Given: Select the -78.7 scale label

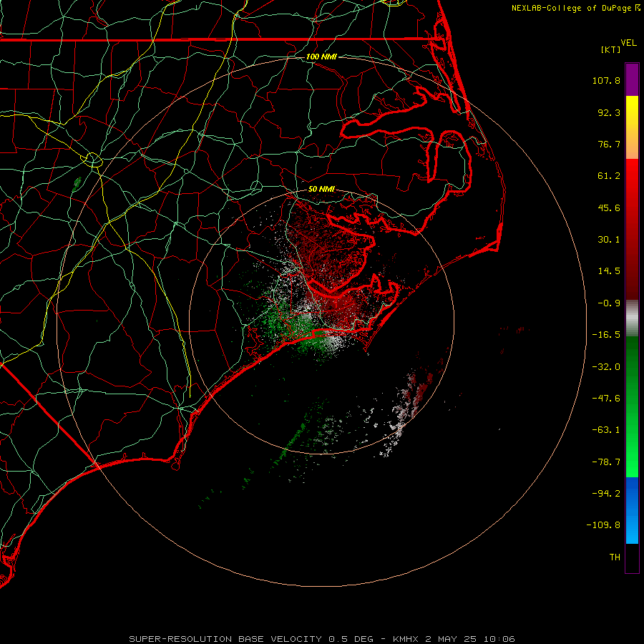Looking at the screenshot, I should tap(606, 462).
